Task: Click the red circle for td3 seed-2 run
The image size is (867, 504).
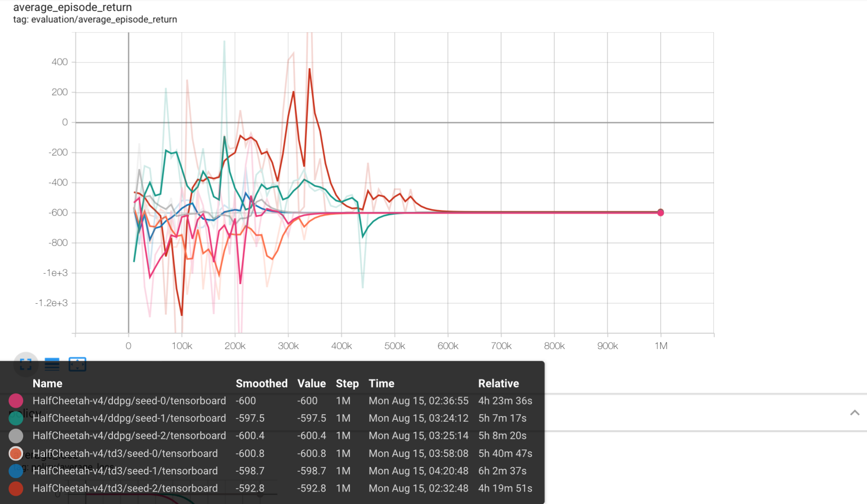Action: [x=15, y=488]
